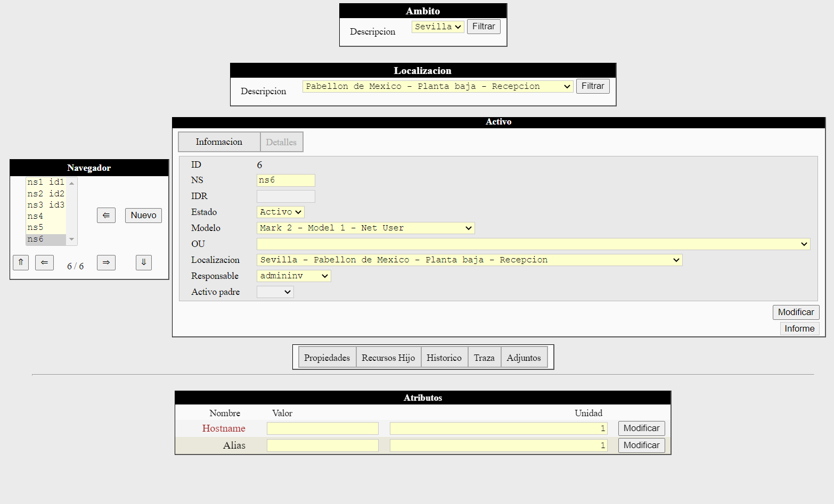Click Modificar in the Hostname row
This screenshot has width=834, height=504.
click(641, 428)
